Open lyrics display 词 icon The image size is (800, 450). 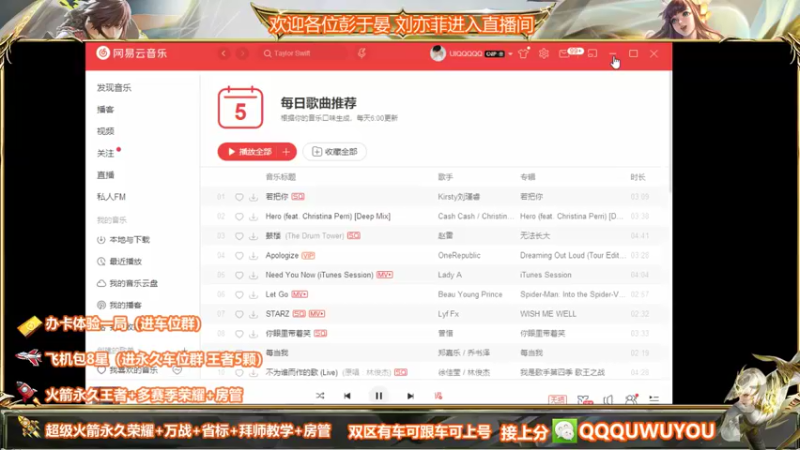(x=438, y=396)
